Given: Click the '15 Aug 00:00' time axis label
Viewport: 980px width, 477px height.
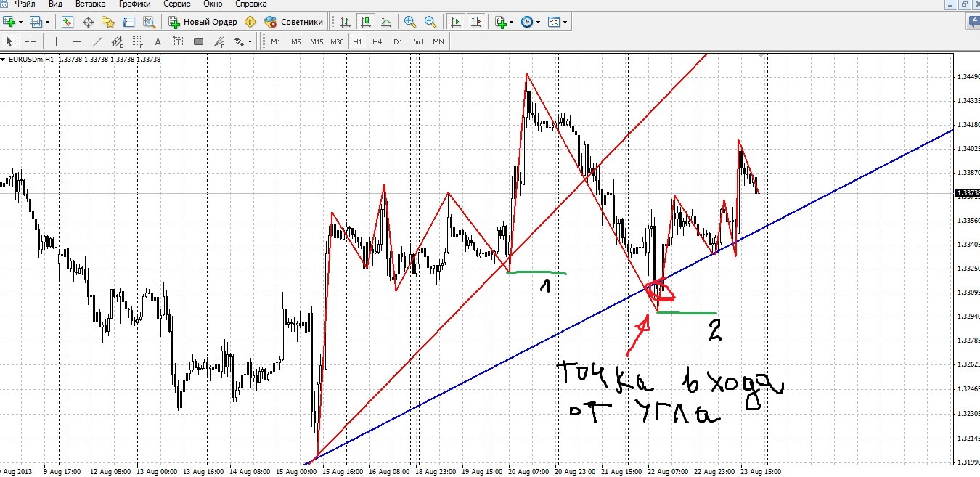Looking at the screenshot, I should [298, 471].
